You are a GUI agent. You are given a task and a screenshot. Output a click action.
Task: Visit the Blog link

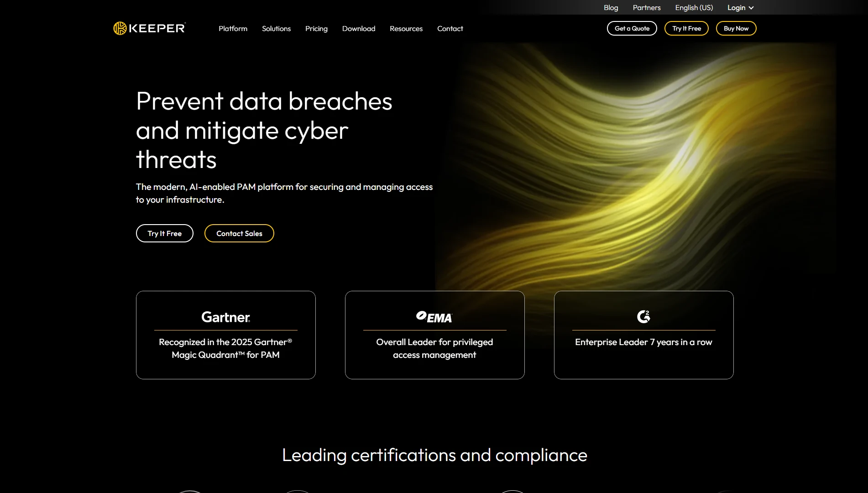(x=611, y=8)
